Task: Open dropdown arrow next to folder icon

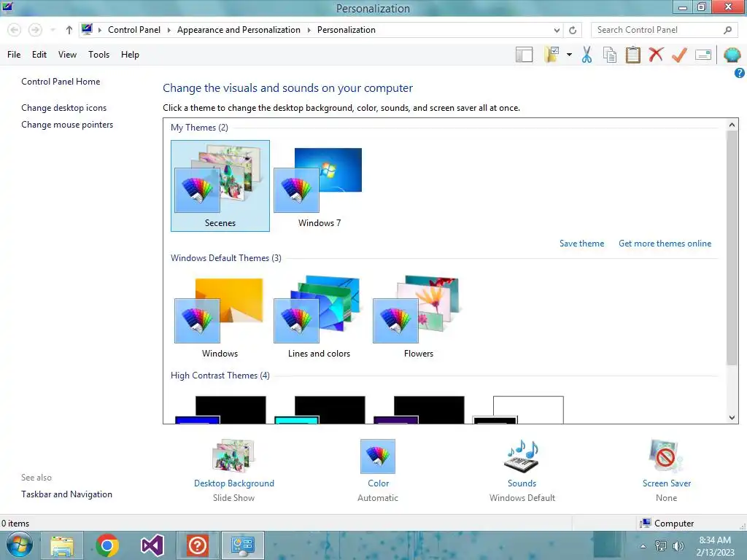Action: (x=569, y=55)
